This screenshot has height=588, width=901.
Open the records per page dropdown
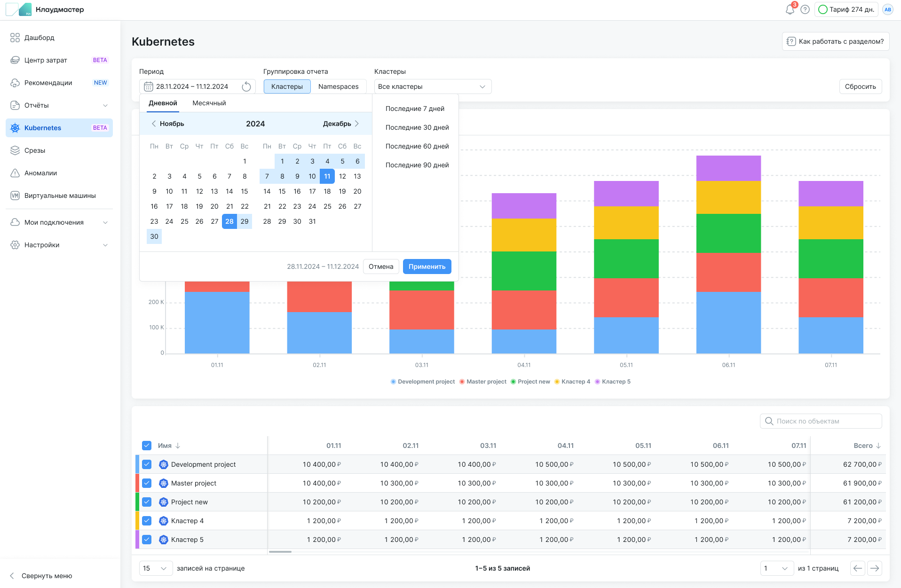pyautogui.click(x=155, y=568)
